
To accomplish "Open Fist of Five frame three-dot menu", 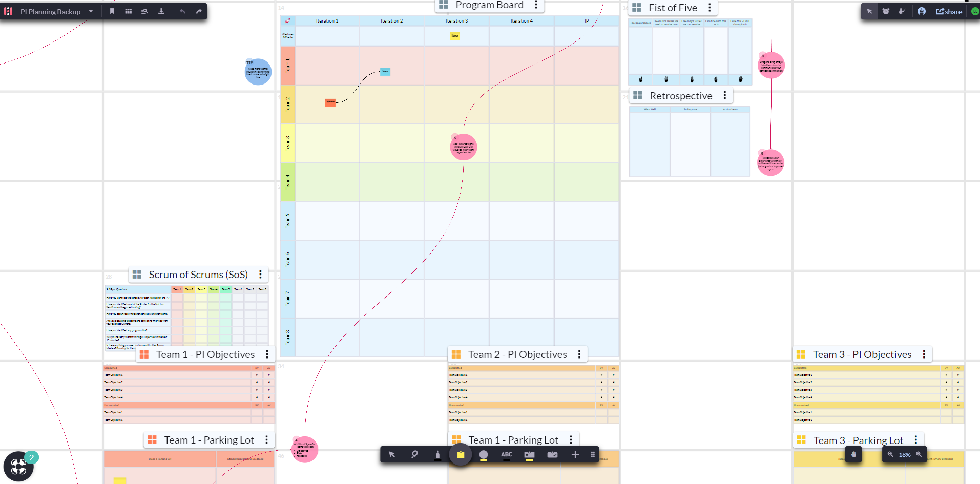I will click(x=710, y=8).
